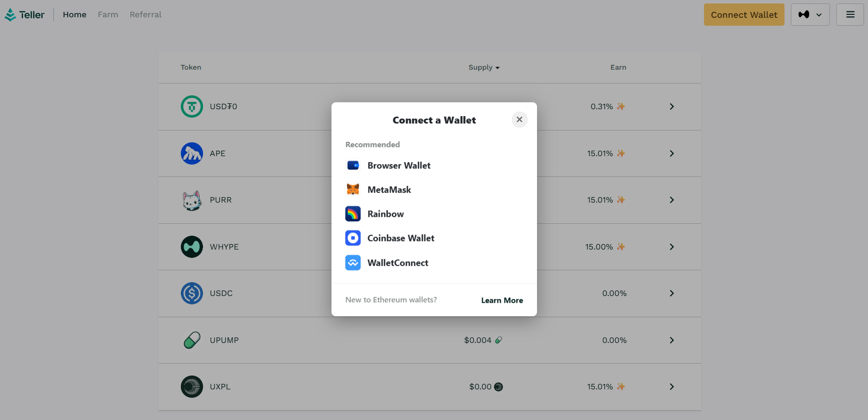The width and height of the screenshot is (868, 420).
Task: Follow the Learn More link
Action: tap(502, 300)
